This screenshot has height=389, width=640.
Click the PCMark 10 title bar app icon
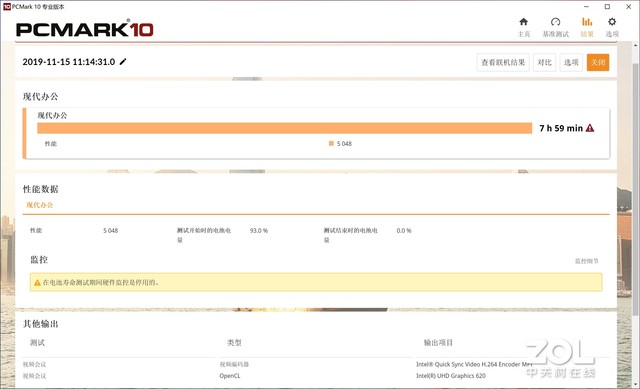(x=7, y=7)
